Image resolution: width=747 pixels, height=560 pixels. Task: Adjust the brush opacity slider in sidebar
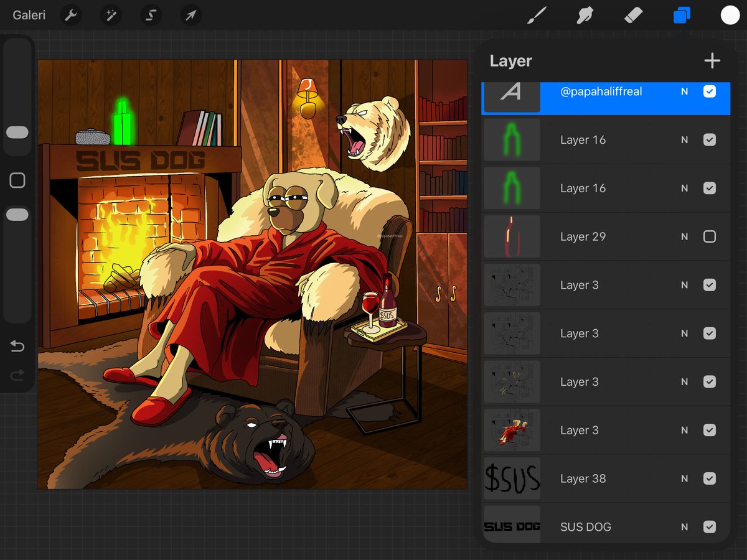17,215
